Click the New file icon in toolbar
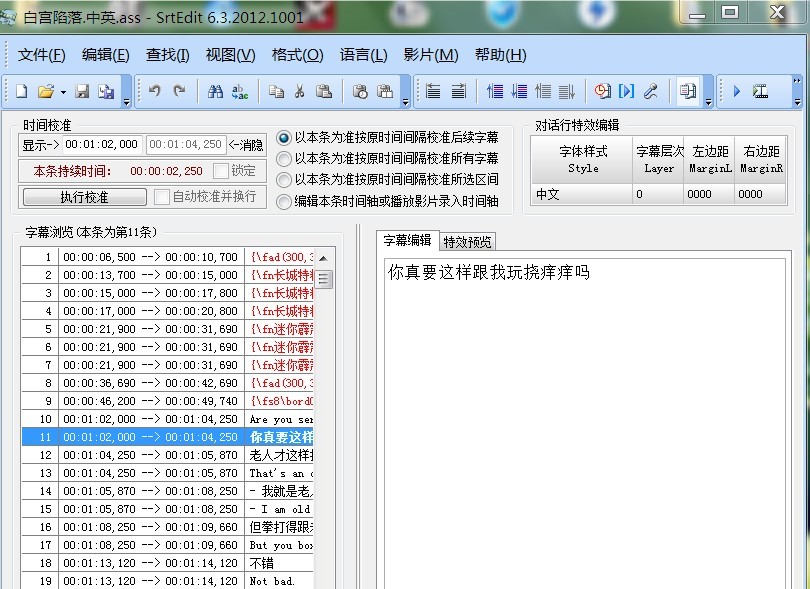The image size is (810, 589). [x=21, y=92]
